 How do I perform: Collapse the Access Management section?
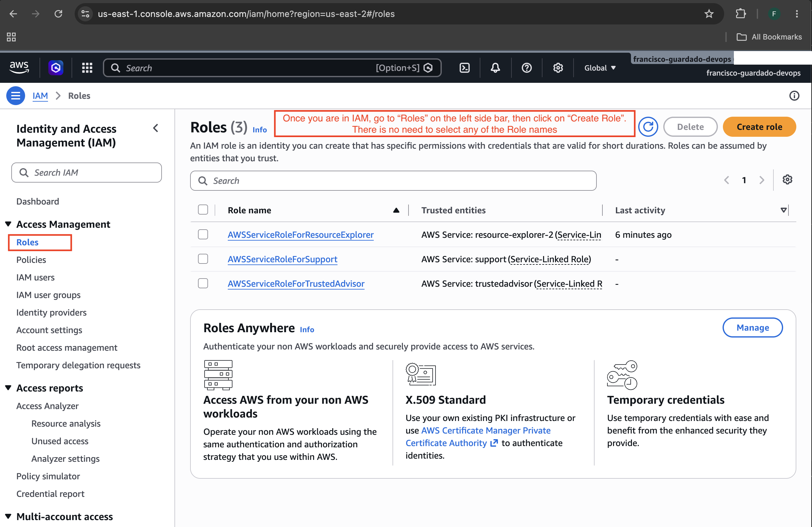[8, 224]
